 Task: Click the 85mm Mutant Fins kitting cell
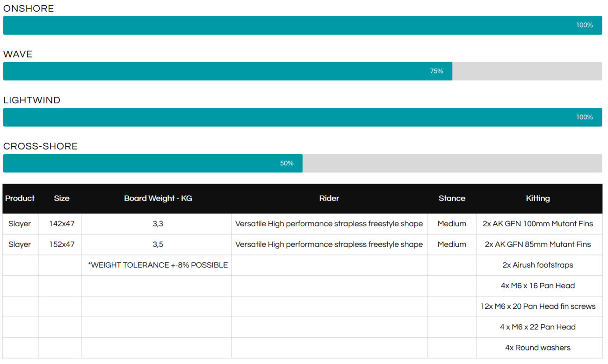538,244
